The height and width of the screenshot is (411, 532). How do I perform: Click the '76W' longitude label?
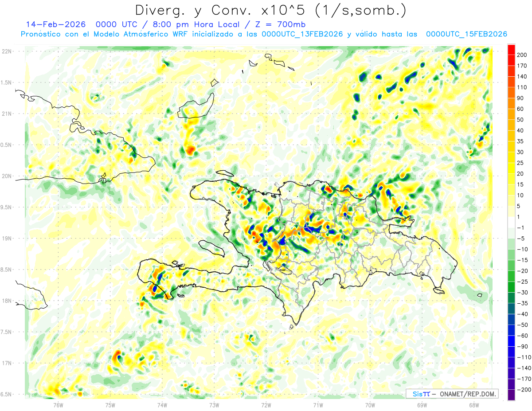[x=58, y=405]
